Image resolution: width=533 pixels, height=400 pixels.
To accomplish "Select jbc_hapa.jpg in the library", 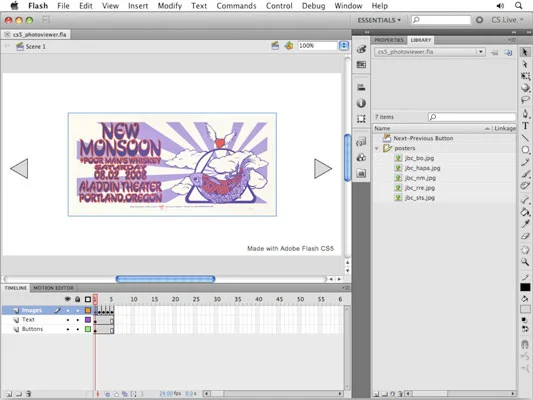I will [x=422, y=168].
